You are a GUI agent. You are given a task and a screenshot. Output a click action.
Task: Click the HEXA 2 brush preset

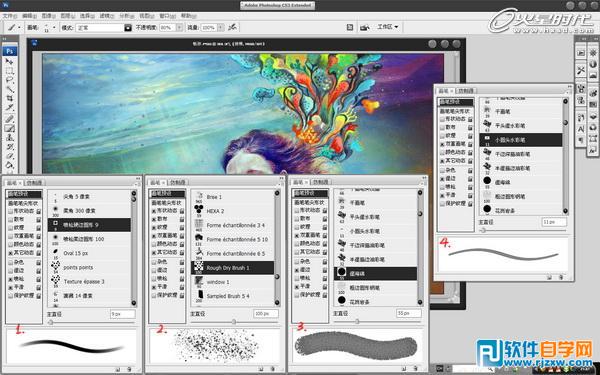pos(232,211)
